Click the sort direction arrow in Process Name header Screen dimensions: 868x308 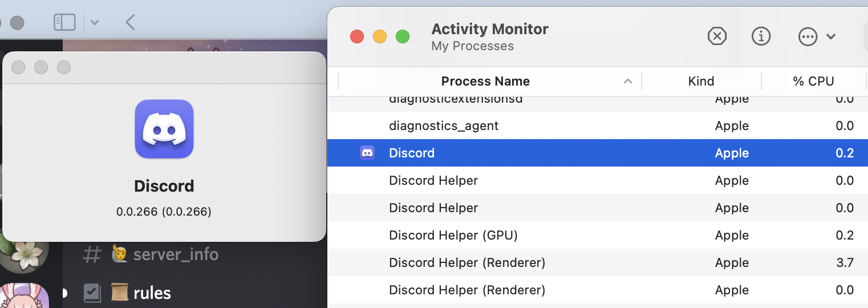(x=628, y=81)
